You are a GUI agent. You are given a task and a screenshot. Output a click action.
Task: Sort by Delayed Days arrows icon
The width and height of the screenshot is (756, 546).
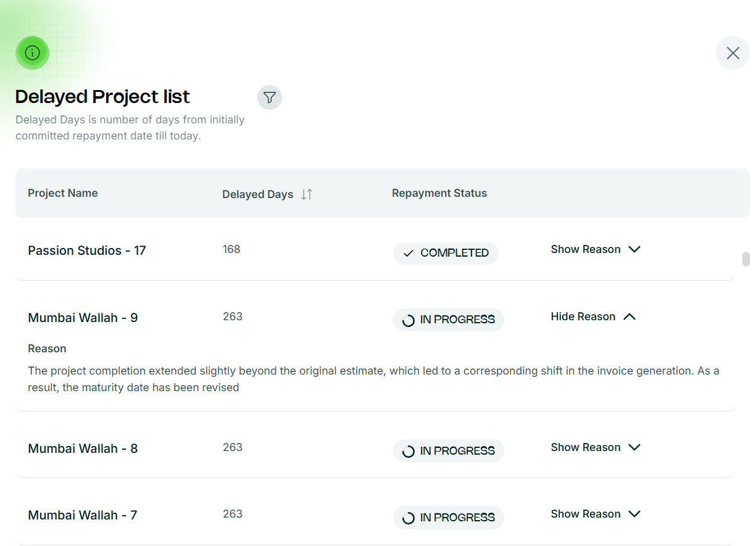(307, 194)
